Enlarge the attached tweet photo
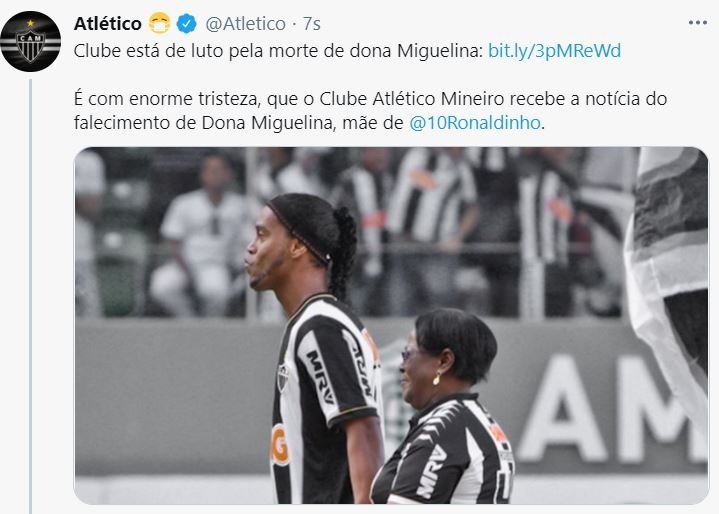The width and height of the screenshot is (719, 514). (391, 326)
